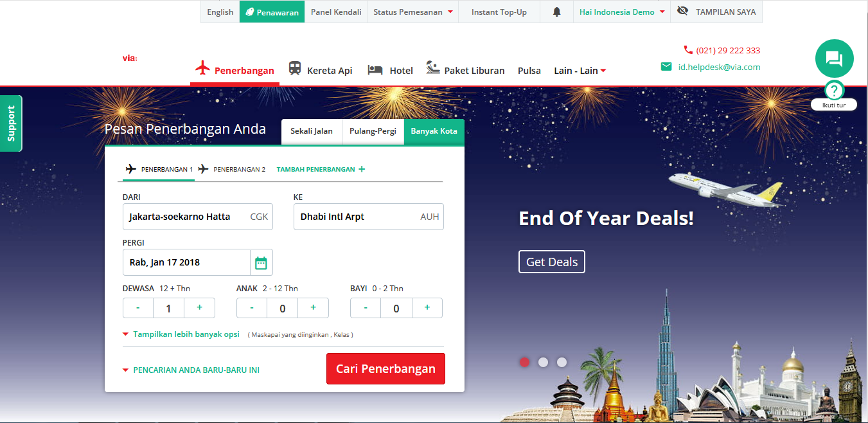The height and width of the screenshot is (423, 868).
Task: Open the calendar icon beside Pergi date
Action: point(261,262)
